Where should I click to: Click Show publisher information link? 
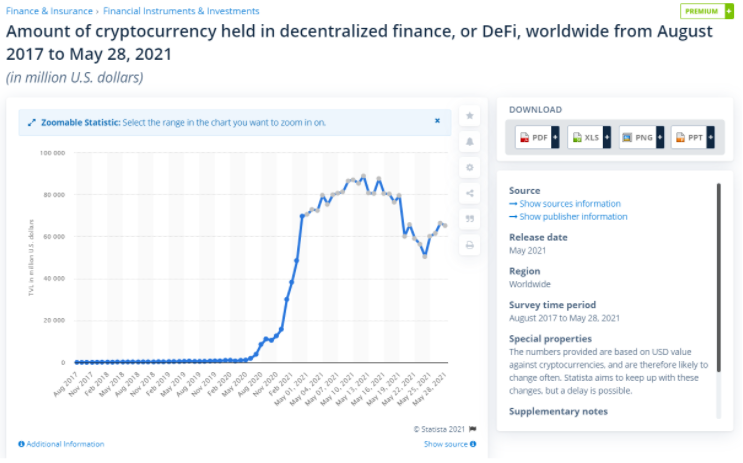point(568,217)
